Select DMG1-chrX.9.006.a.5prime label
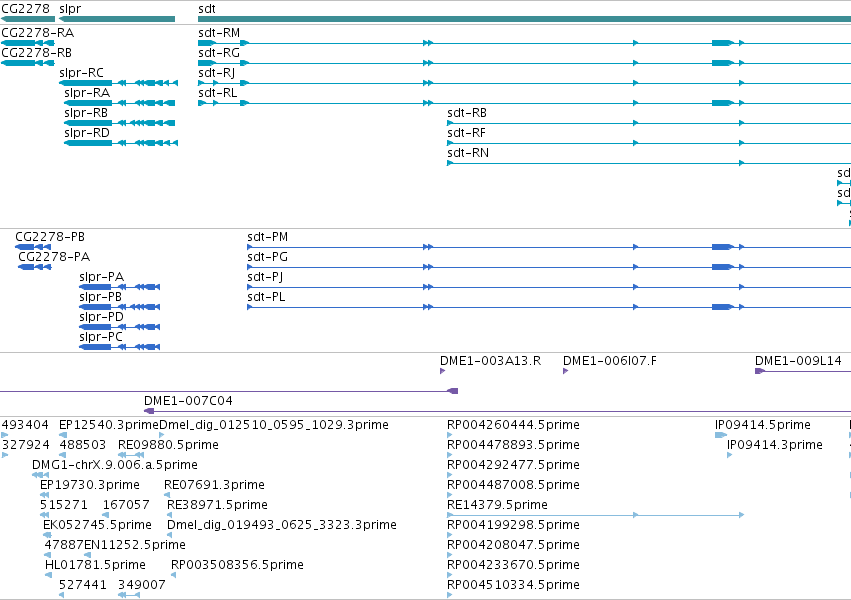The width and height of the screenshot is (851, 600). [115, 465]
